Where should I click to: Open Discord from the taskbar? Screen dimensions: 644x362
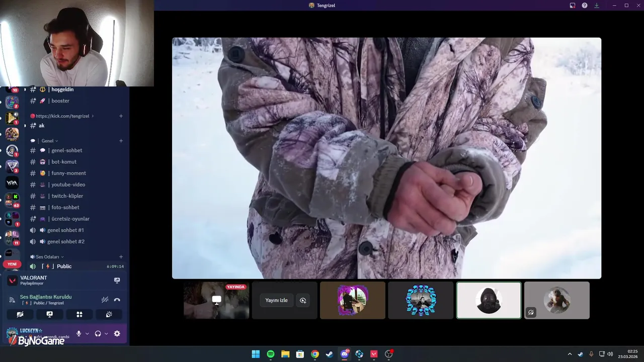coord(344,354)
